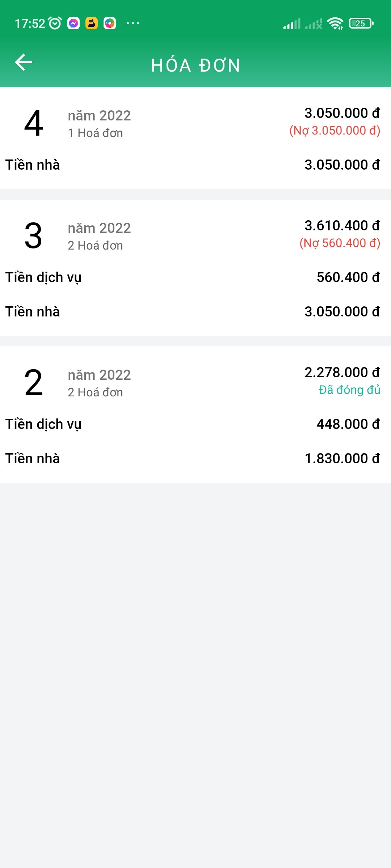The width and height of the screenshot is (391, 868).
Task: Open the month 2 invoice header
Action: point(195,382)
